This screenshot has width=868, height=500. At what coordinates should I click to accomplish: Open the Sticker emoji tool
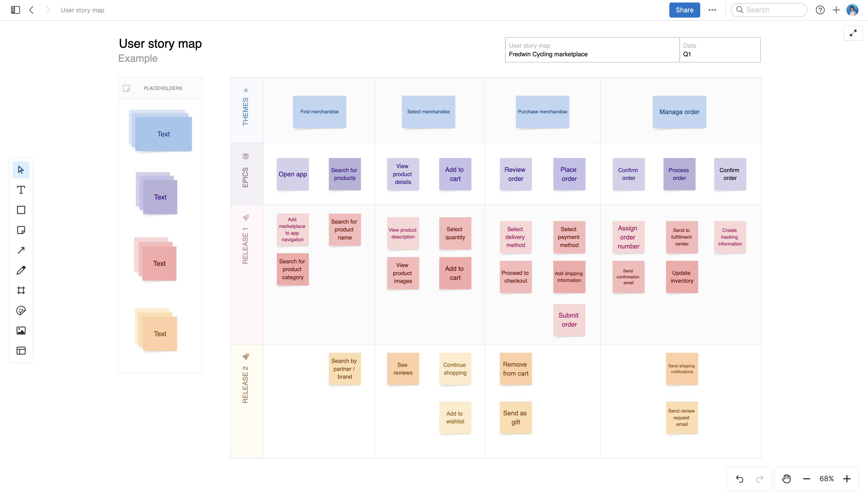(x=21, y=311)
